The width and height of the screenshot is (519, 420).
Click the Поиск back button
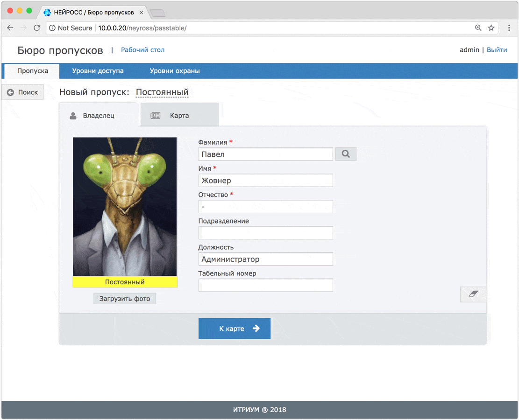22,92
